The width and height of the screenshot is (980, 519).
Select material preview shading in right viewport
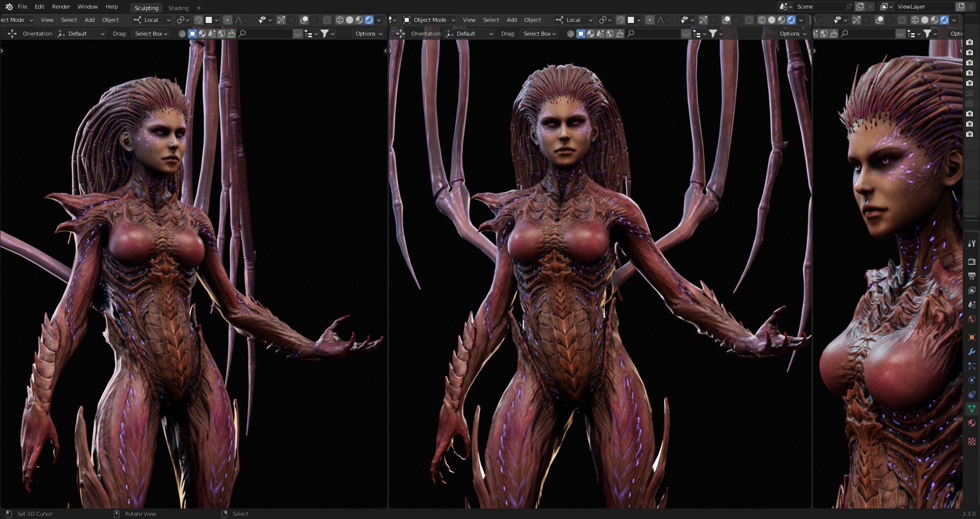935,20
